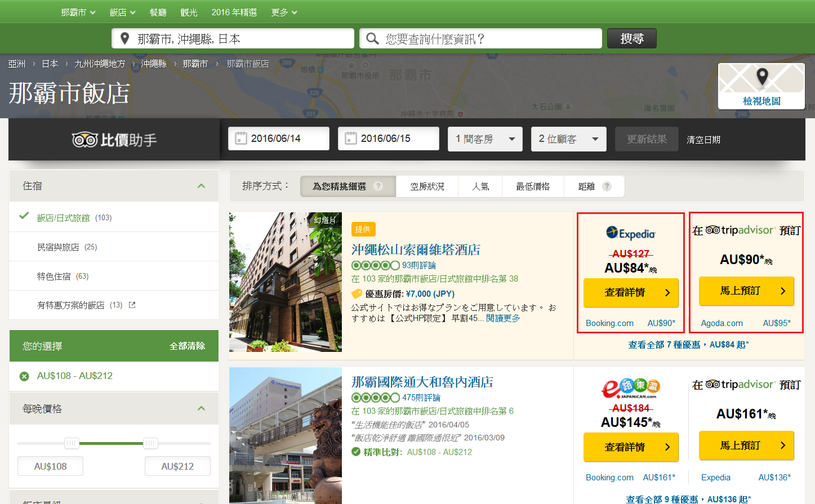Click the Expedia logo on the first hotel
Image resolution: width=815 pixels, height=504 pixels.
pos(630,233)
